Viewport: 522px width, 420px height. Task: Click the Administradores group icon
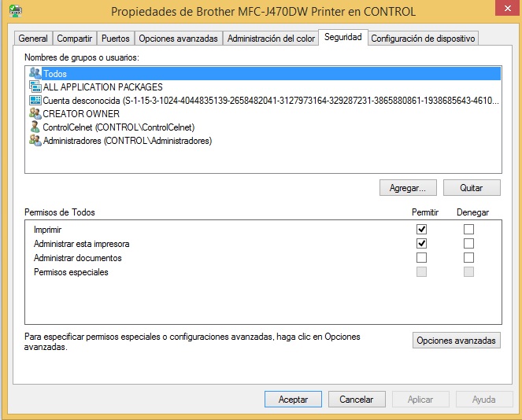point(35,141)
